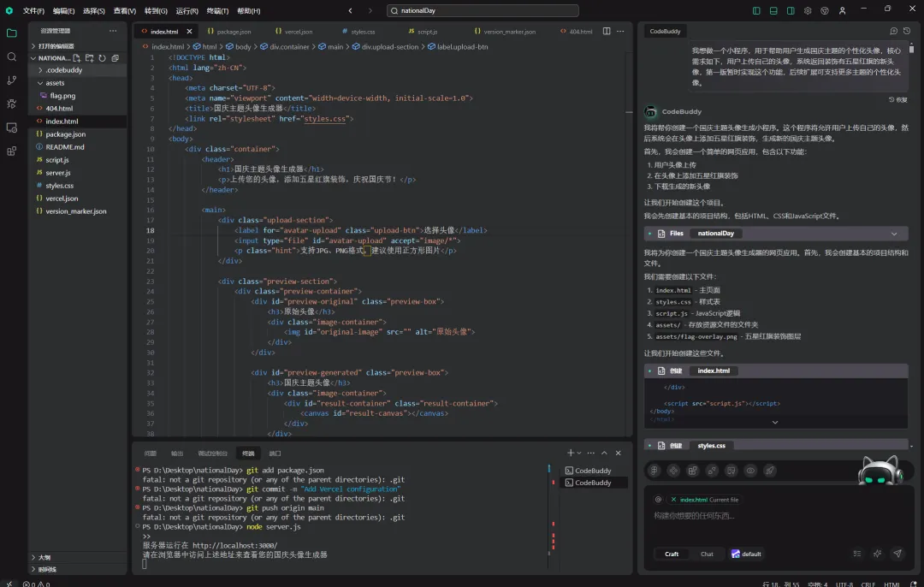
Task: Open account icon in title bar
Action: tap(842, 10)
